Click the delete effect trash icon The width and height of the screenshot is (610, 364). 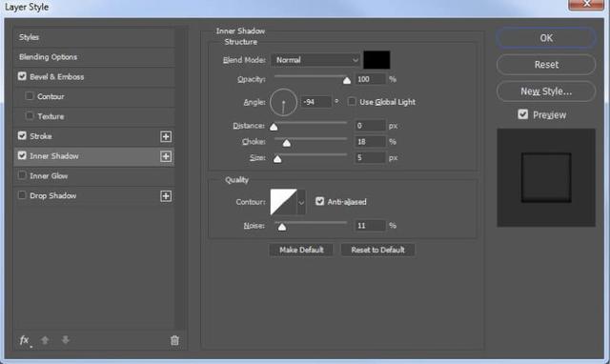coord(174,341)
